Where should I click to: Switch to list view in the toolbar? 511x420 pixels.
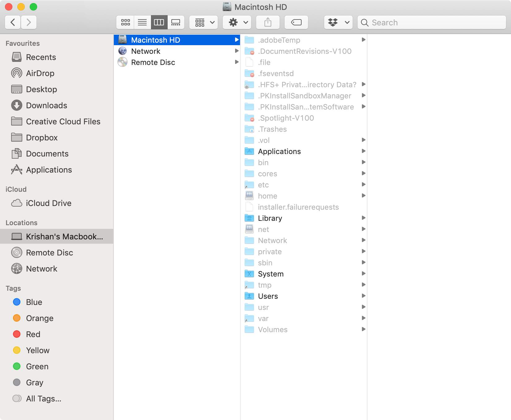142,22
